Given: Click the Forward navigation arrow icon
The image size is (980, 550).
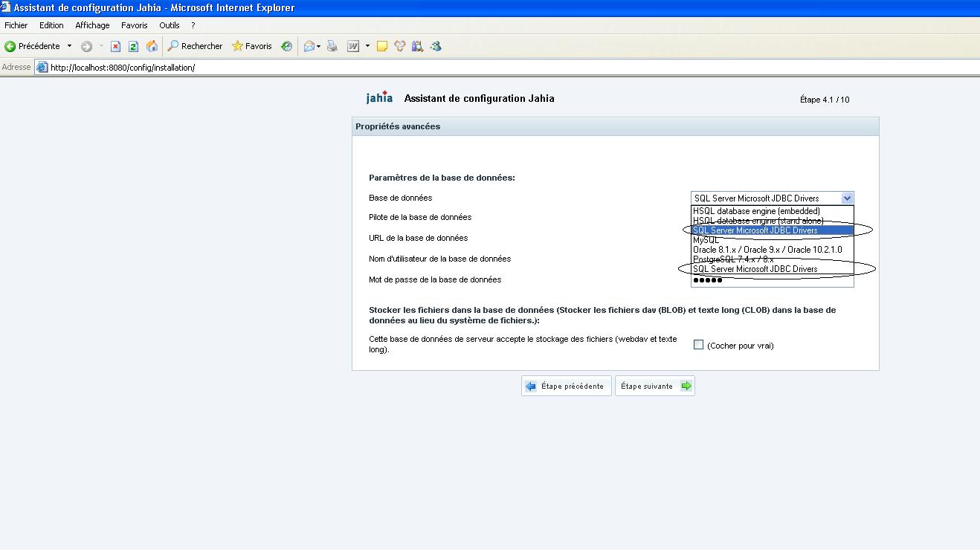Looking at the screenshot, I should pos(86,46).
